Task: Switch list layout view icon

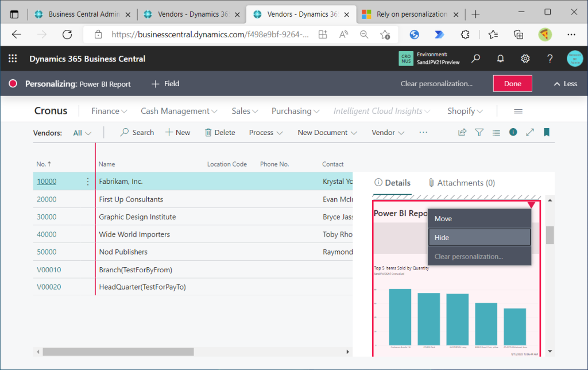Action: click(496, 133)
